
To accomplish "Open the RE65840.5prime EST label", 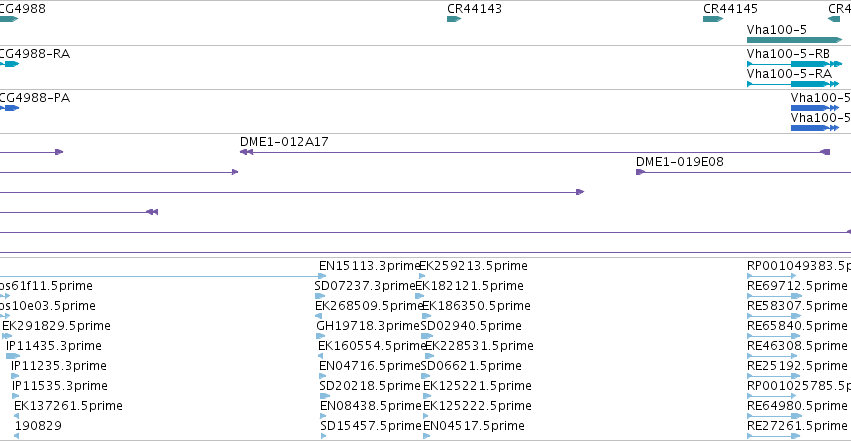I will coord(797,326).
